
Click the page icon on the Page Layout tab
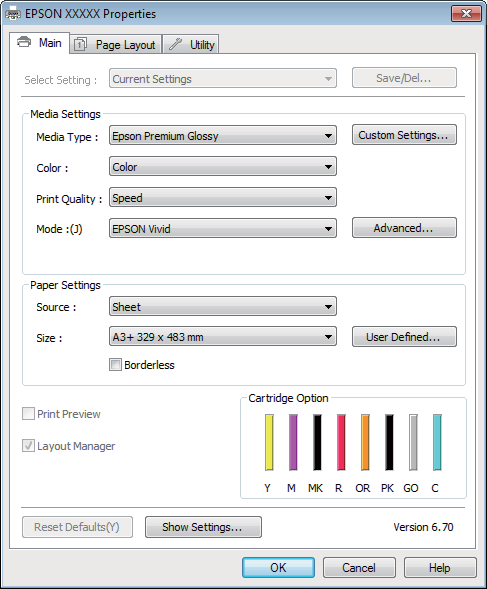(x=80, y=44)
